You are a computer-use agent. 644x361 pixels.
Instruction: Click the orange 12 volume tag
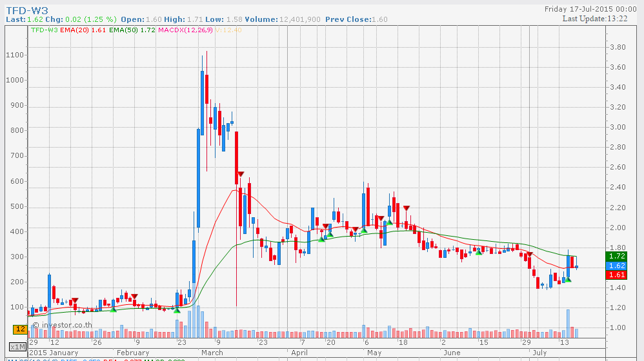click(x=20, y=329)
